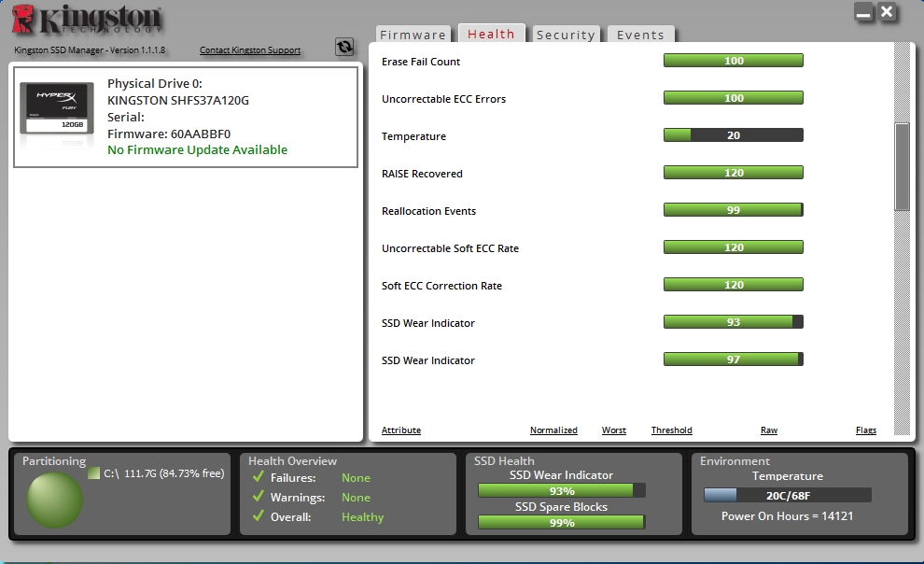Click the SSD Wear Indicator bar showing 93

733,322
